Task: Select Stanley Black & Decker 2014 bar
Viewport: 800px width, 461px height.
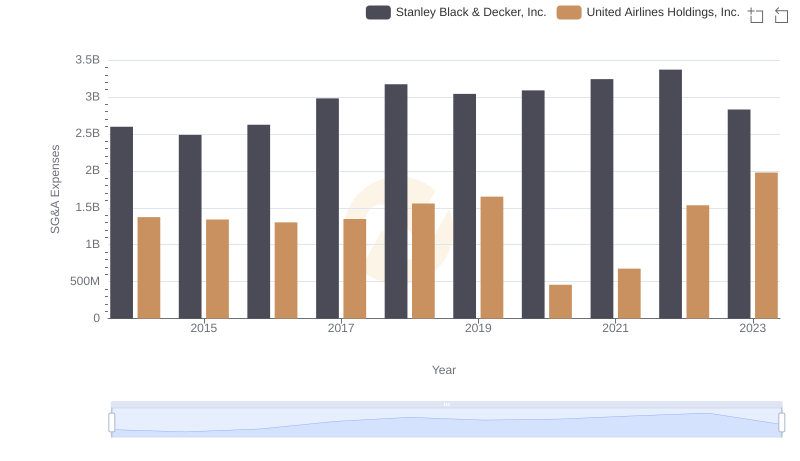Action: 121,223
